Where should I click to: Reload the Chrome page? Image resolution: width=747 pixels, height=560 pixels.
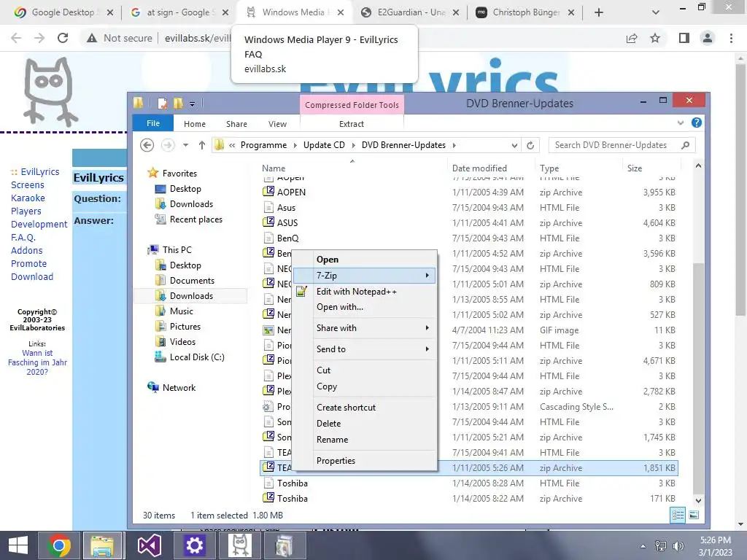63,38
